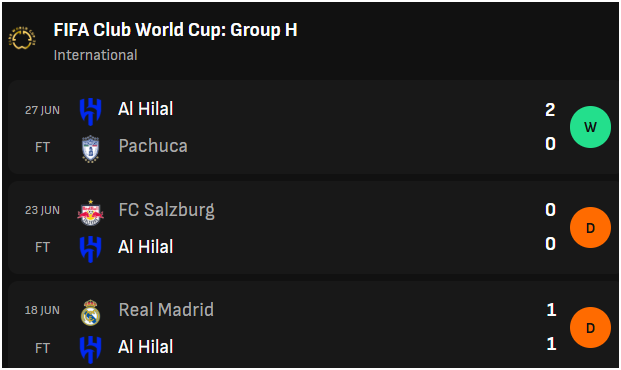Open the Real Madrid team name
The height and width of the screenshot is (370, 621).
pyautogui.click(x=166, y=310)
